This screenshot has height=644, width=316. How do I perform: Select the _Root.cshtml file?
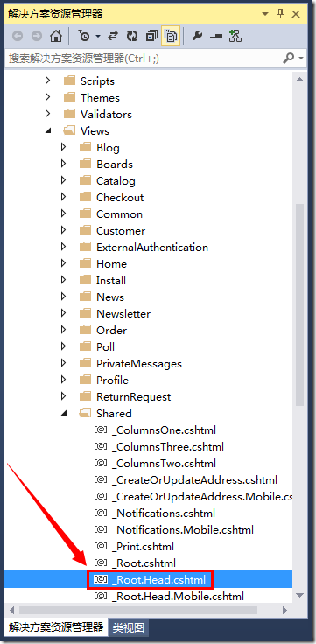point(144,563)
